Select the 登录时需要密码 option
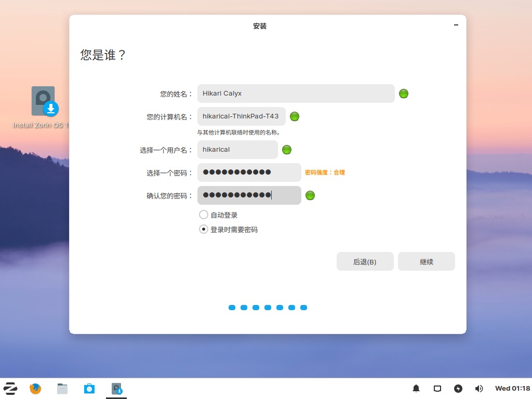 pos(204,229)
